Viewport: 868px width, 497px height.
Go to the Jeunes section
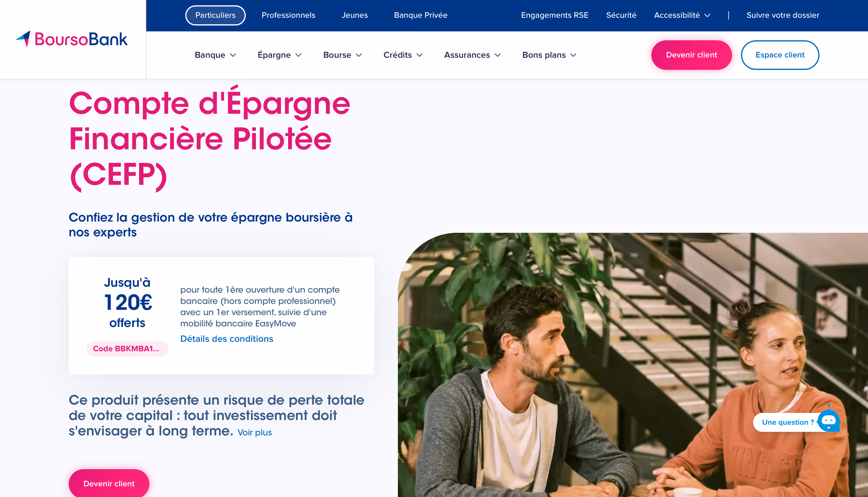354,15
